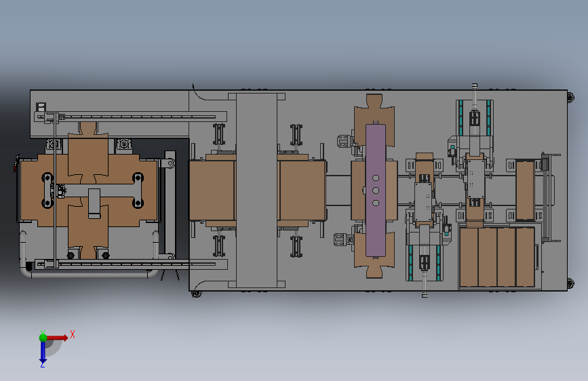Select the caster wheel at the bottom-right frame corner
This screenshot has height=381, width=588.
coord(570,283)
